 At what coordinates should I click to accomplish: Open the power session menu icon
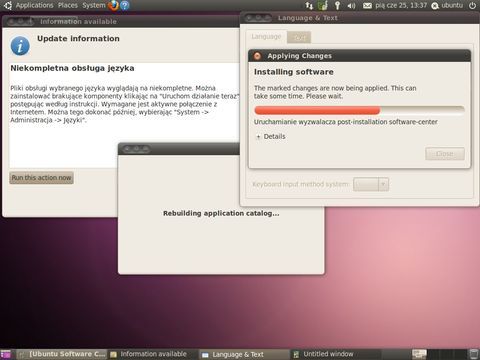pyautogui.click(x=472, y=6)
